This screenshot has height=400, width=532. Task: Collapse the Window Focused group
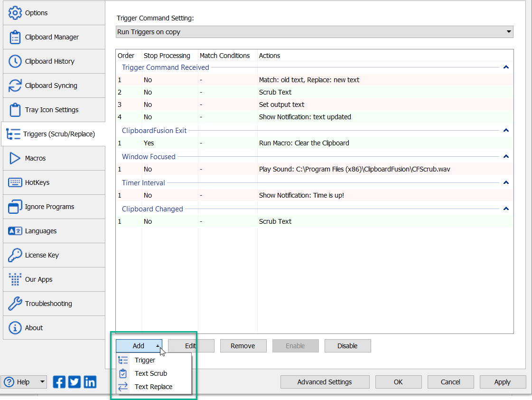(x=506, y=157)
